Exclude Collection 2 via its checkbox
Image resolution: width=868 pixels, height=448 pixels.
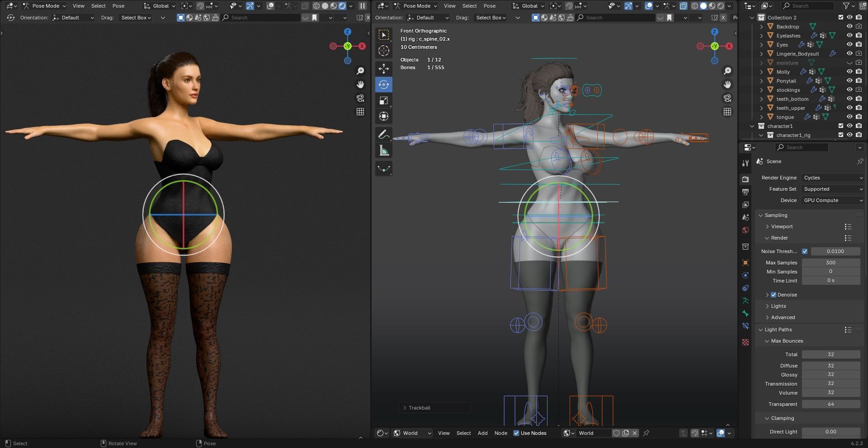(841, 18)
